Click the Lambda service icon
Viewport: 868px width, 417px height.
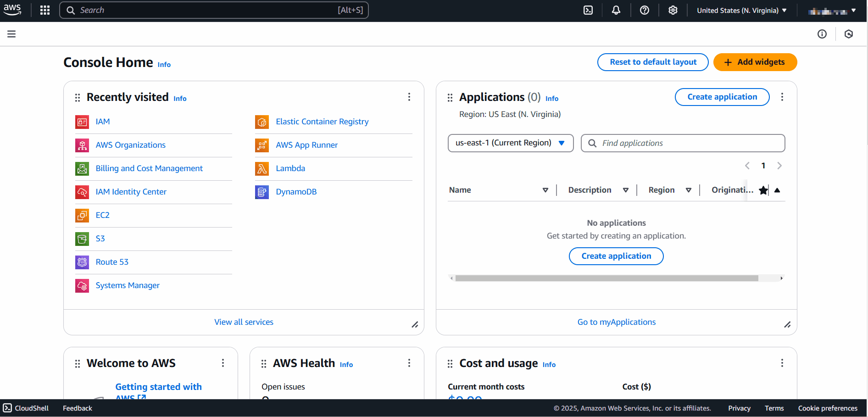[262, 169]
